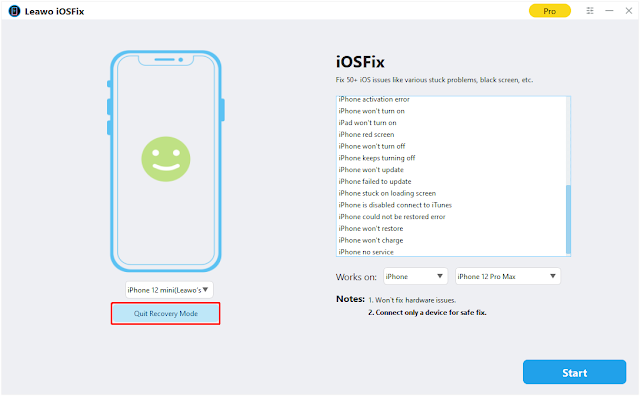
Task: Click the 'Works on:' label
Action: pos(356,277)
